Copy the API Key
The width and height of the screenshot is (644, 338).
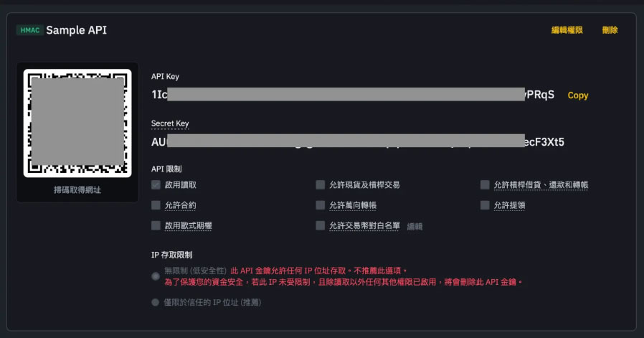tap(577, 95)
